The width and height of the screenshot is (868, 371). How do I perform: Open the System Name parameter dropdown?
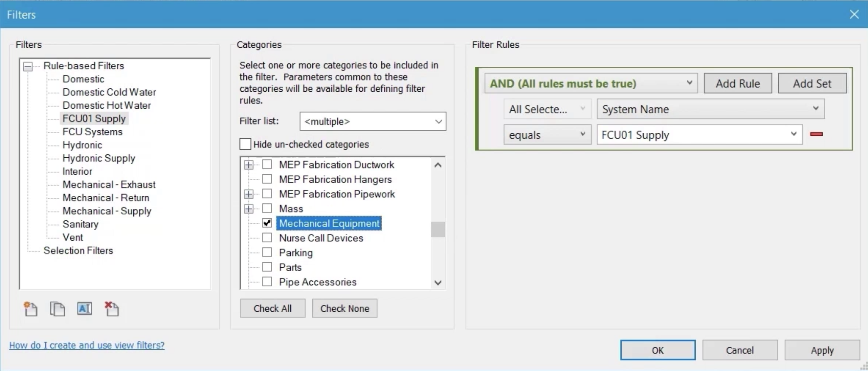point(711,109)
